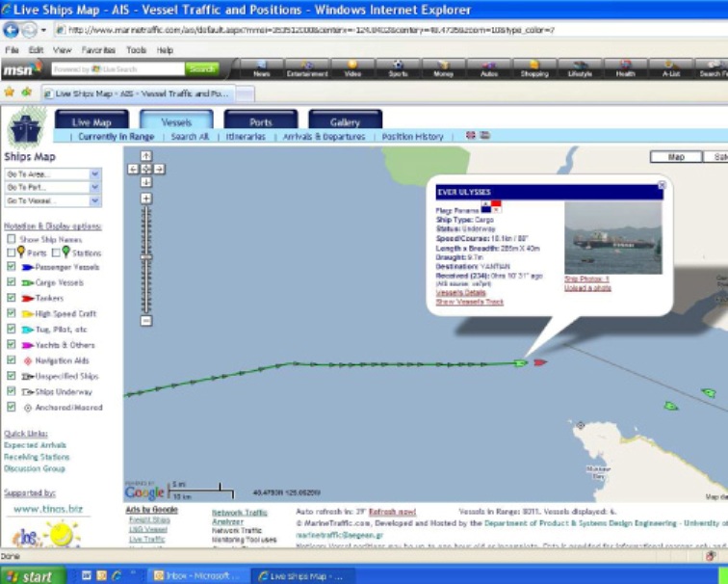Uncheck Tug, Pilot, etc checkbox
Viewport: 728px width, 584px height.
pyautogui.click(x=12, y=329)
